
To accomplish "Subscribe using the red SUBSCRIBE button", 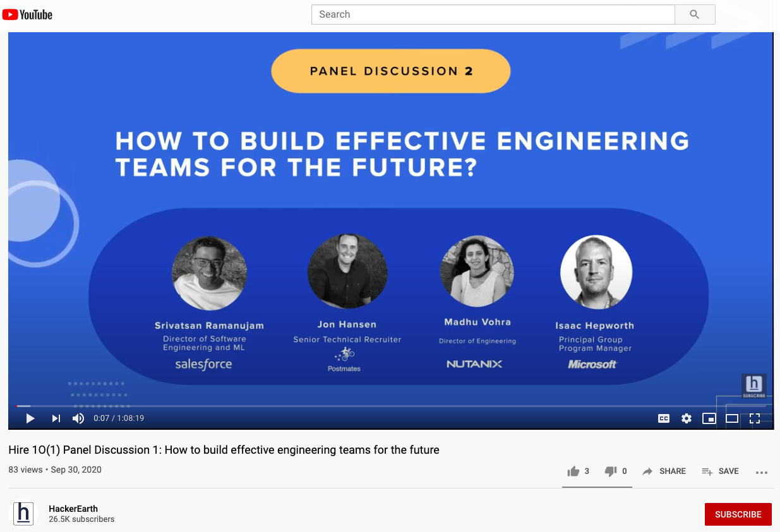I will point(738,514).
